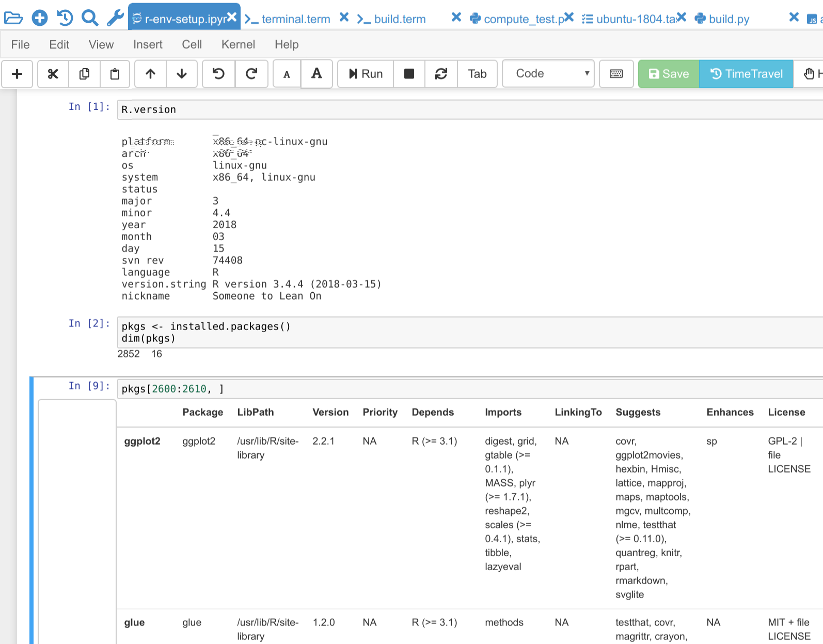Cut the selected cell with scissors
Screen dimensions: 823x644
pos(53,74)
